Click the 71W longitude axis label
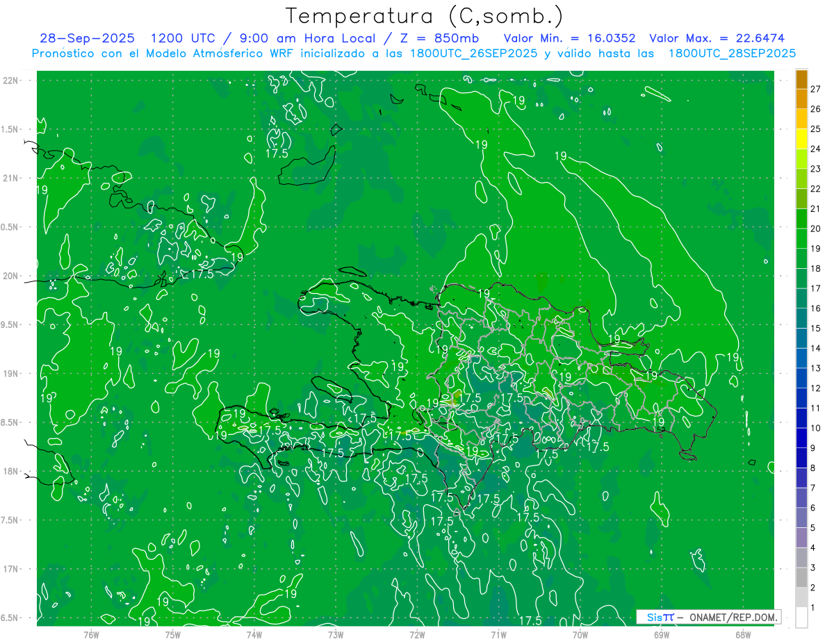 pos(498,634)
